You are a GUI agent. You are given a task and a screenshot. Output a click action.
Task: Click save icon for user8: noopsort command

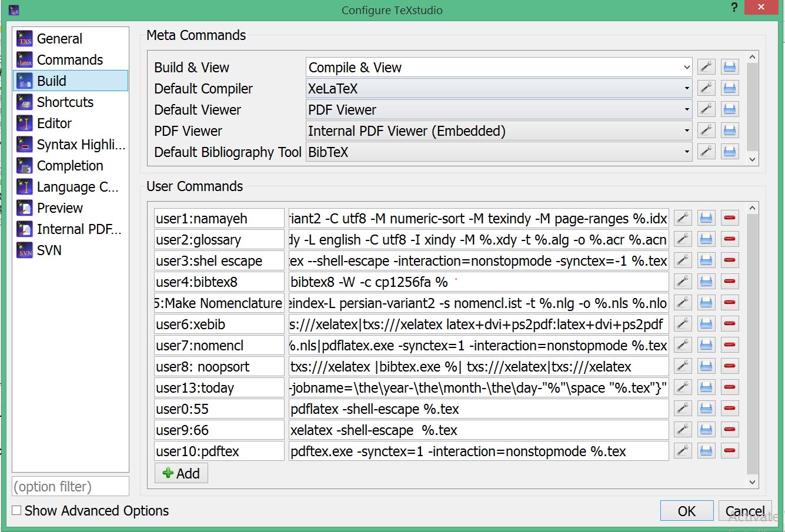[x=706, y=366]
